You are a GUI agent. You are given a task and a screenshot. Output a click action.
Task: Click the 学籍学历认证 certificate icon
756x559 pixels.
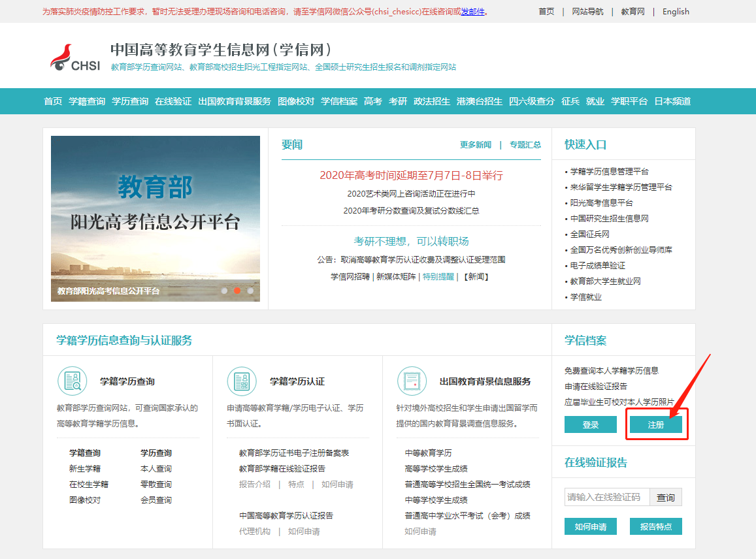coord(242,381)
